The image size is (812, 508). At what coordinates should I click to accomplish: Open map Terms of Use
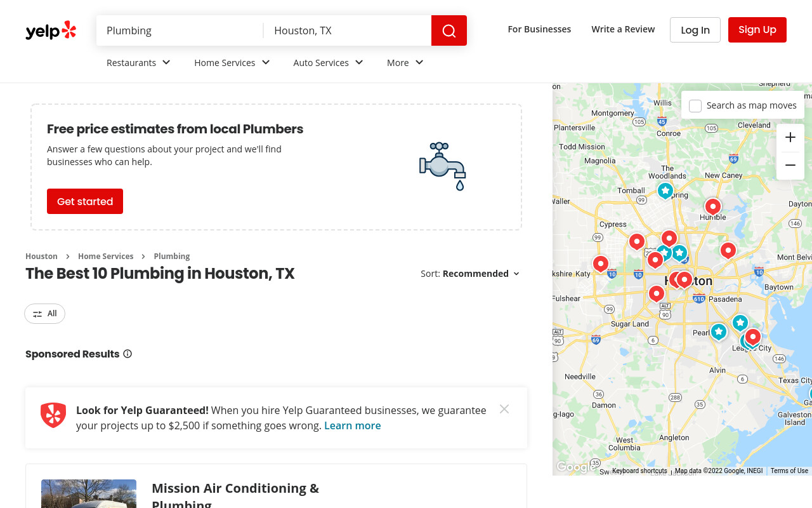pyautogui.click(x=789, y=471)
